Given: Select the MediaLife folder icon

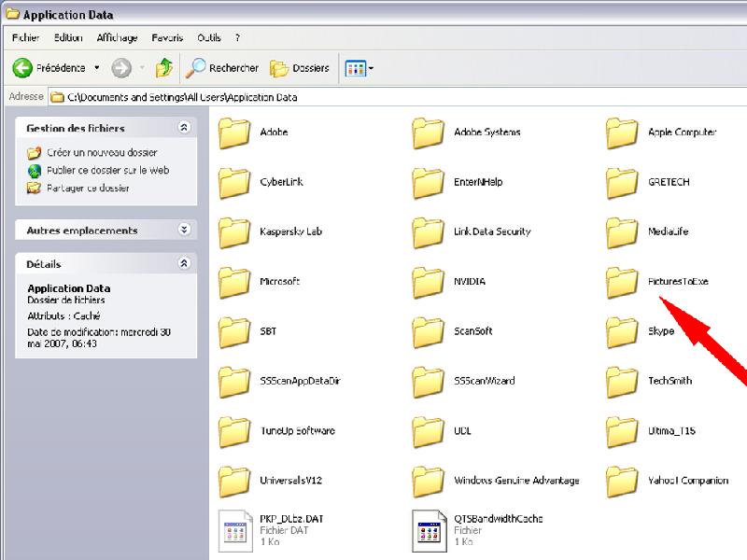Looking at the screenshot, I should pyautogui.click(x=622, y=232).
